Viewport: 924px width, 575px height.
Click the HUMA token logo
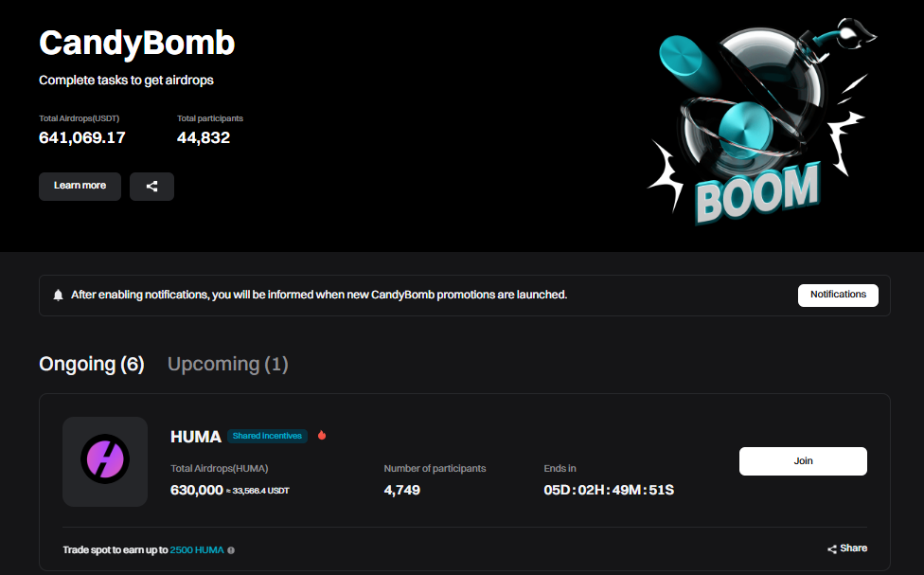tap(105, 461)
